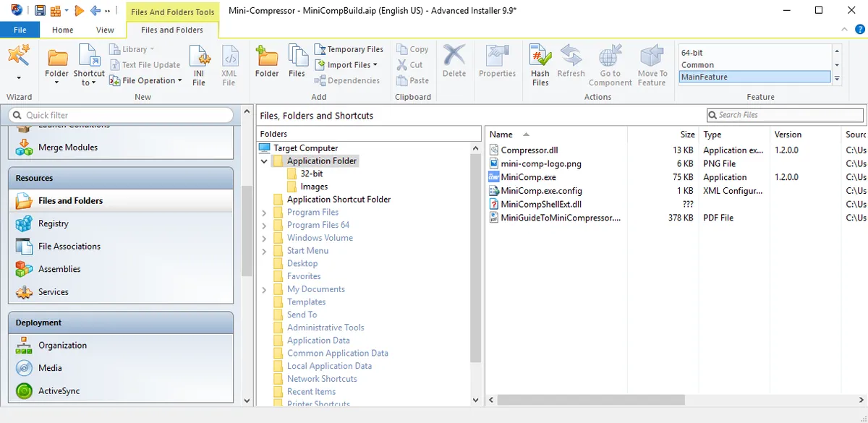Select the Files and Folders ribbon tab
Screen dimensions: 868x423
[x=172, y=30]
